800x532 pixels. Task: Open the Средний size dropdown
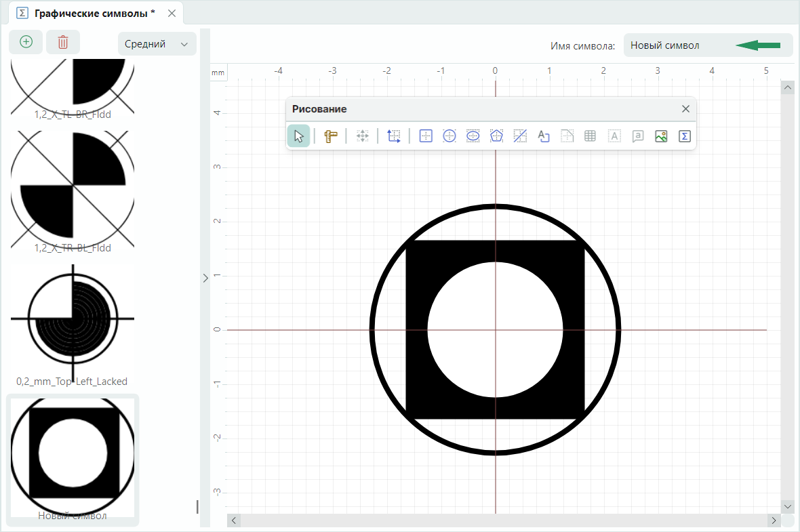pyautogui.click(x=157, y=44)
